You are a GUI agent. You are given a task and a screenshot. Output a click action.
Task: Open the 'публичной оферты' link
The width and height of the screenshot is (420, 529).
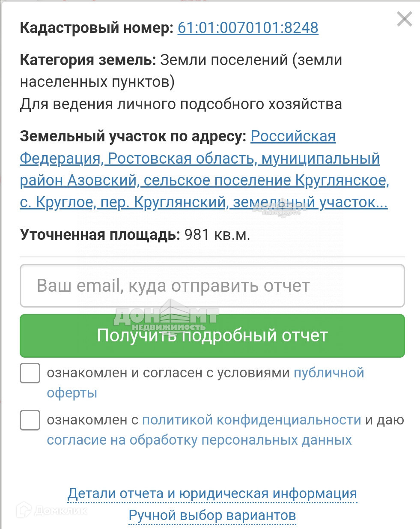click(x=328, y=373)
